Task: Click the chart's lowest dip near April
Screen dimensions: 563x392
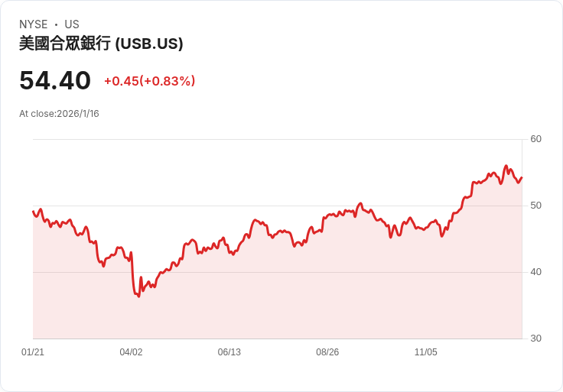Action: point(138,296)
